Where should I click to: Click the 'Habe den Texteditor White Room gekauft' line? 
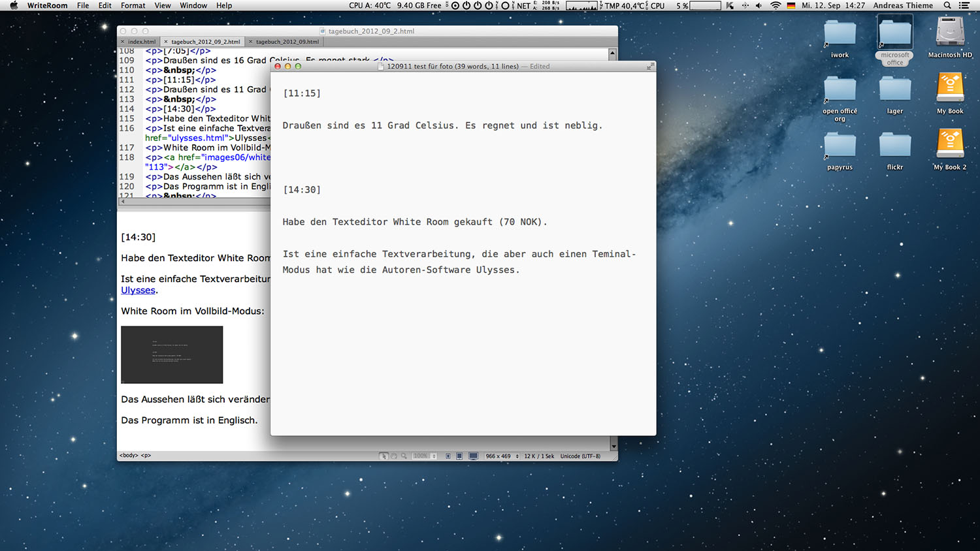[415, 222]
